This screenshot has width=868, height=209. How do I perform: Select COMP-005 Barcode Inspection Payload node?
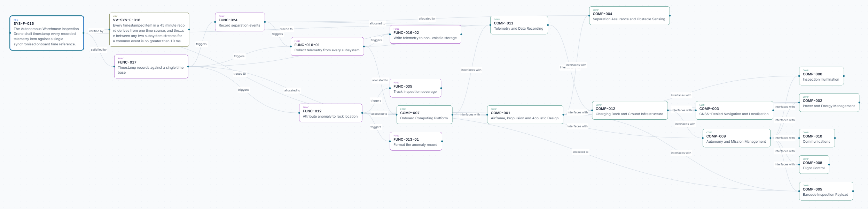[x=826, y=191]
